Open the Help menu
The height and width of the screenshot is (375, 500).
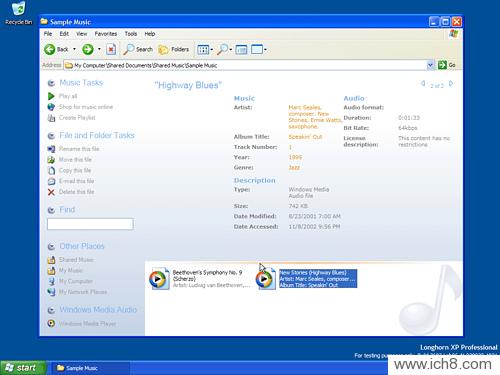point(150,34)
